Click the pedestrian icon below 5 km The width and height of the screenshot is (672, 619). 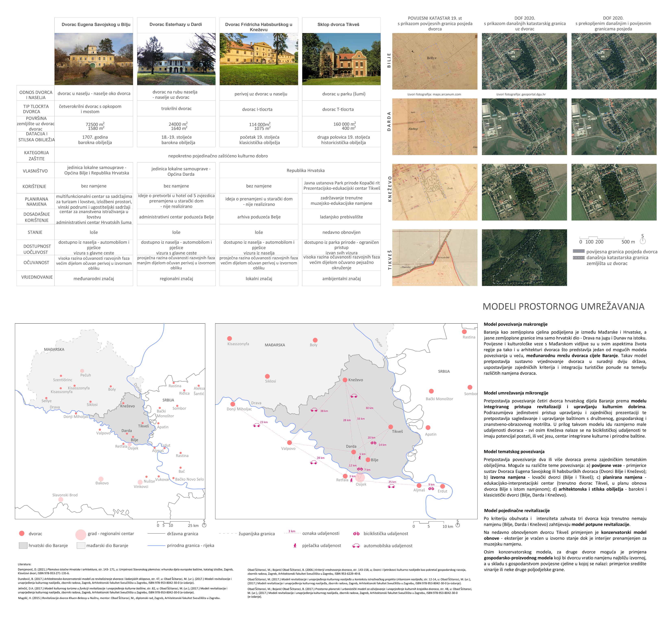click(x=360, y=458)
